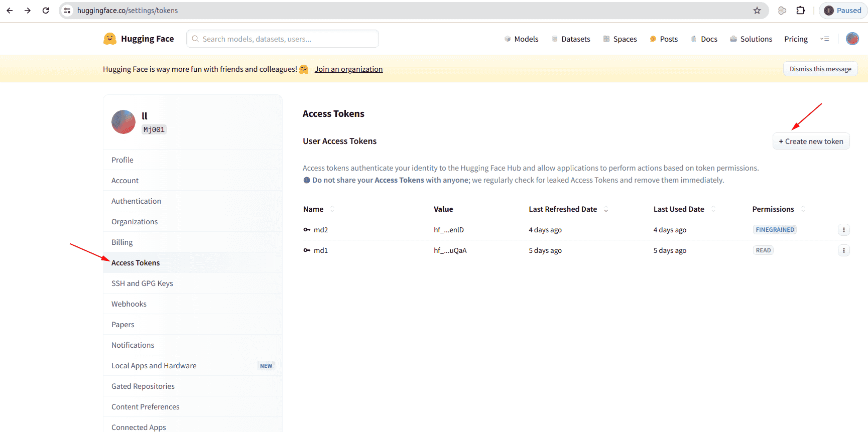Screen dimensions: 868x432
Task: Open the user avatar menu in navbar
Action: click(x=852, y=39)
